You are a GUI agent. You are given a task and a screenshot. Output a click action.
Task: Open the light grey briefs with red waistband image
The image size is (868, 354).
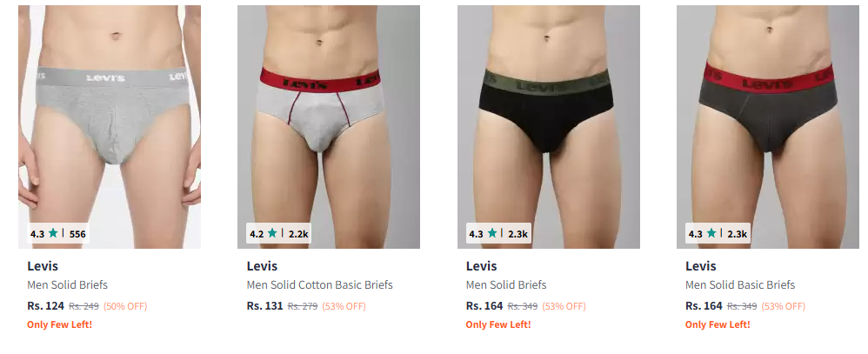coord(329,127)
